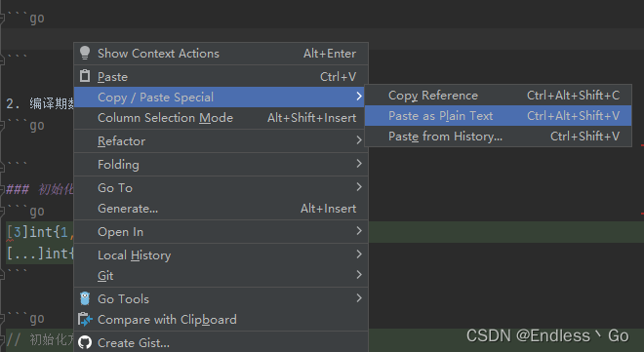The height and width of the screenshot is (352, 644).
Task: Click the lightbulb Show Context Actions icon
Action: [85, 53]
